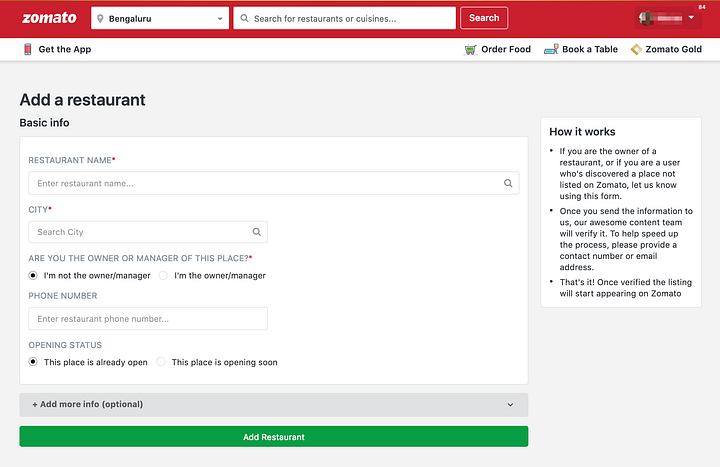Image resolution: width=720 pixels, height=467 pixels.
Task: Expand the Add more info (optional) section
Action: coord(274,405)
